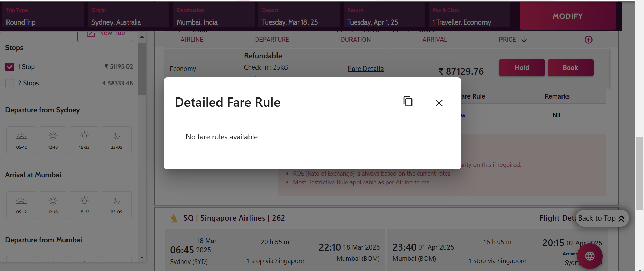Screen dimensions: 644x271
Task: Select Sydney departure 23-05 night slot
Action: coord(117,140)
